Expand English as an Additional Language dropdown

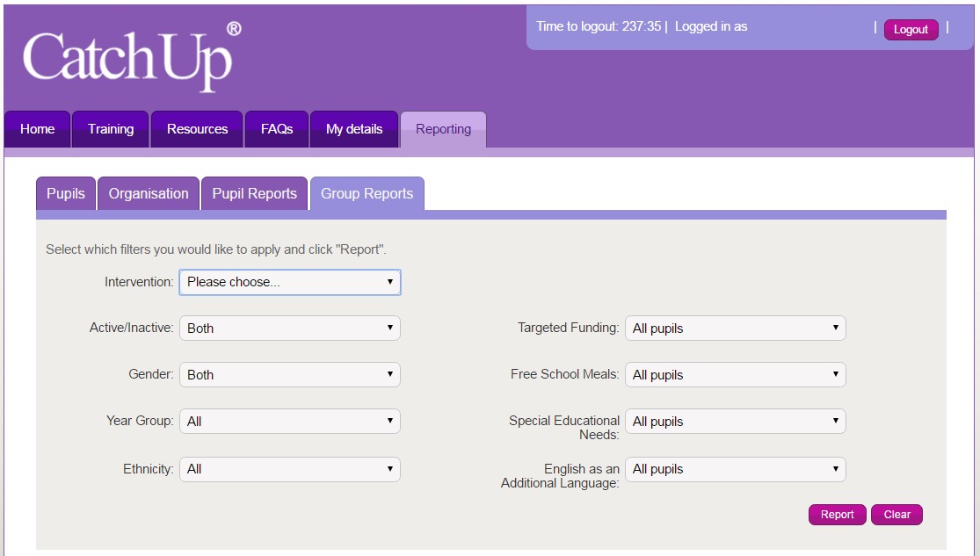tap(736, 469)
